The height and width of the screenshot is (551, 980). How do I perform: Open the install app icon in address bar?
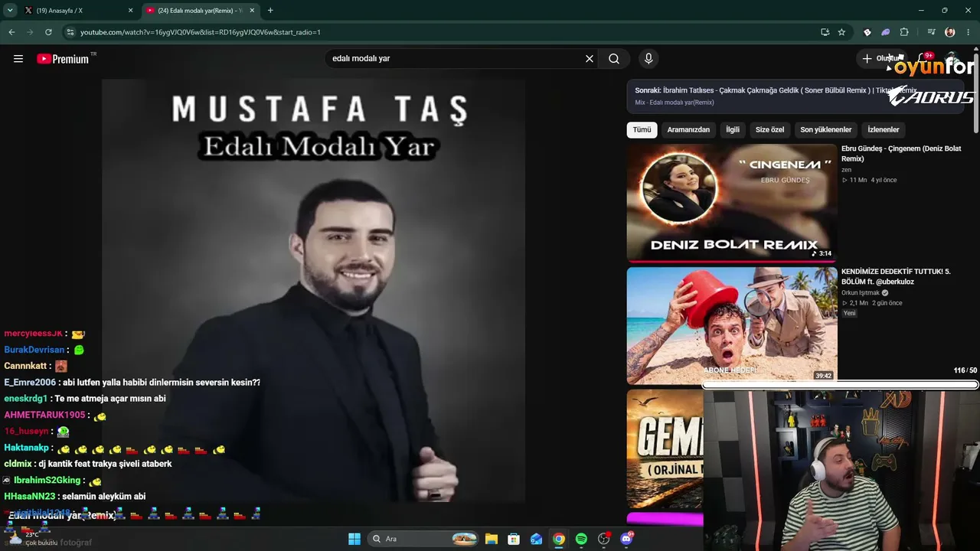pyautogui.click(x=825, y=32)
